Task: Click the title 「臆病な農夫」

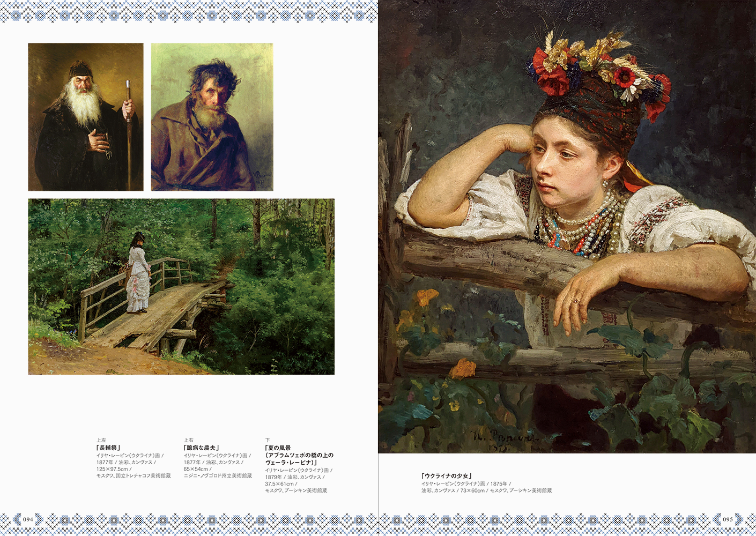Action: click(202, 448)
